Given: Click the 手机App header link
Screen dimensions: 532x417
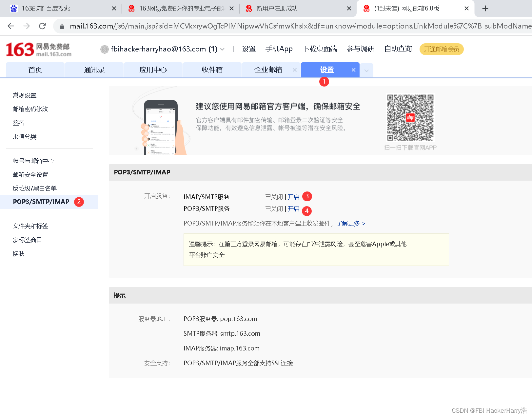Looking at the screenshot, I should pos(279,49).
